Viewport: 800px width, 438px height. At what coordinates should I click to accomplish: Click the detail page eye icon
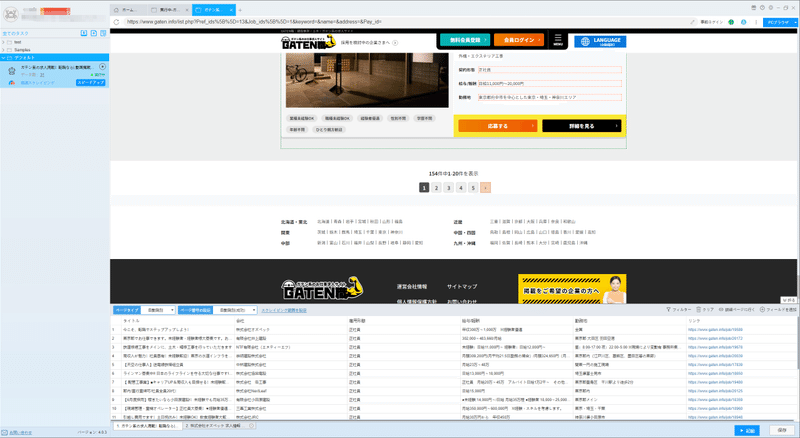[x=721, y=310]
